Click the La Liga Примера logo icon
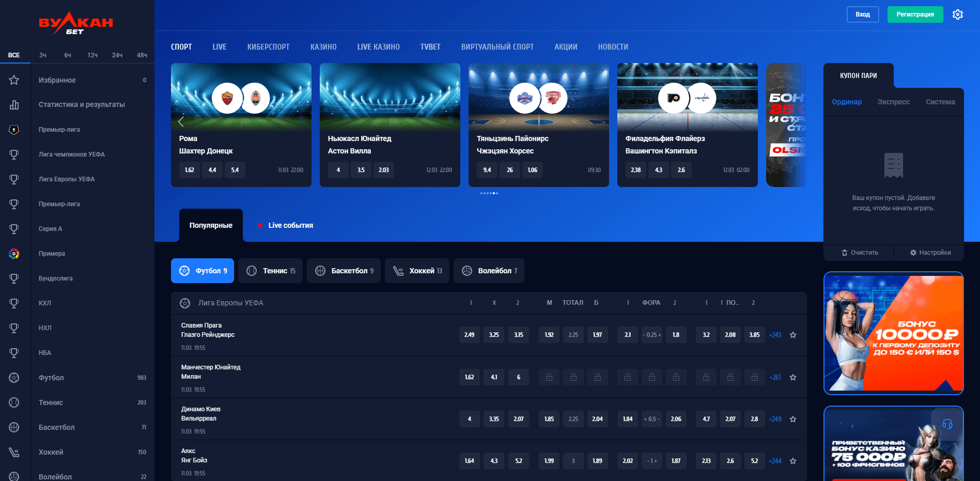Screen dimensions: 980x481 14,254
